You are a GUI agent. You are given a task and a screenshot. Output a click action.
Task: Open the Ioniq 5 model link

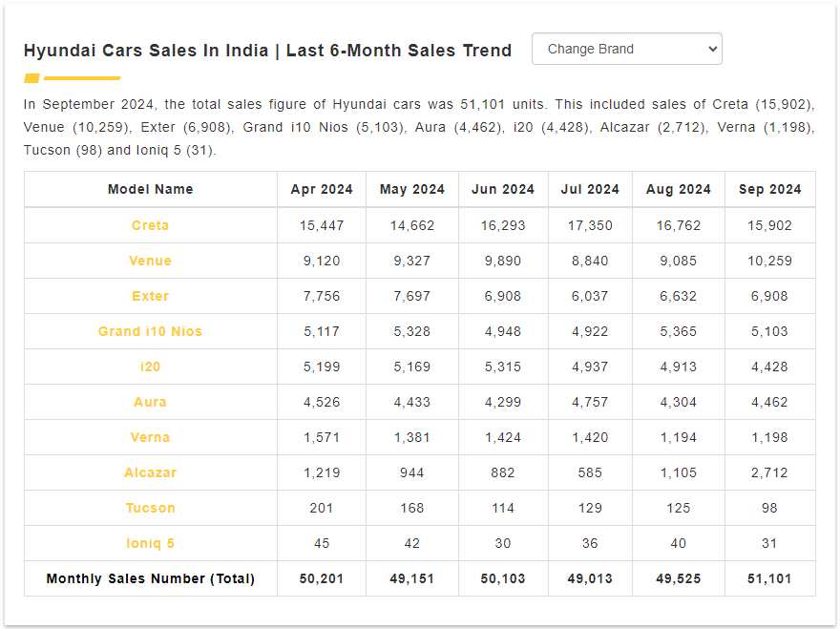click(x=151, y=544)
